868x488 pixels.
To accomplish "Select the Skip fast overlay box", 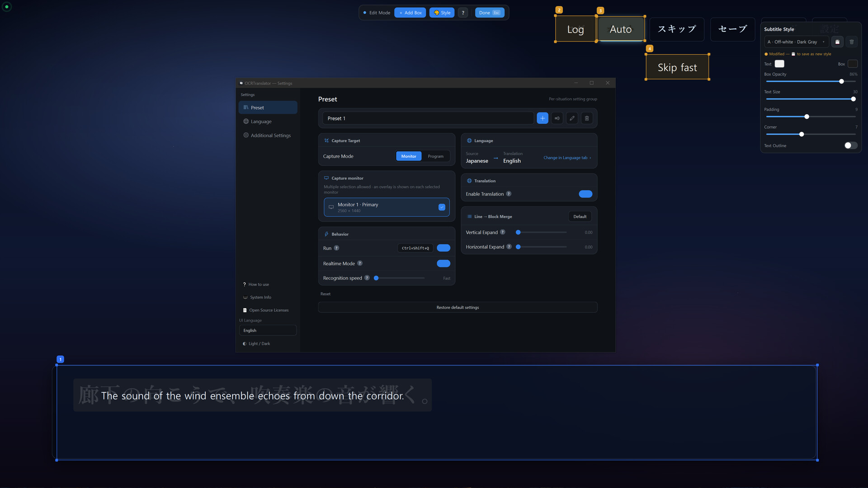I will coord(677,67).
